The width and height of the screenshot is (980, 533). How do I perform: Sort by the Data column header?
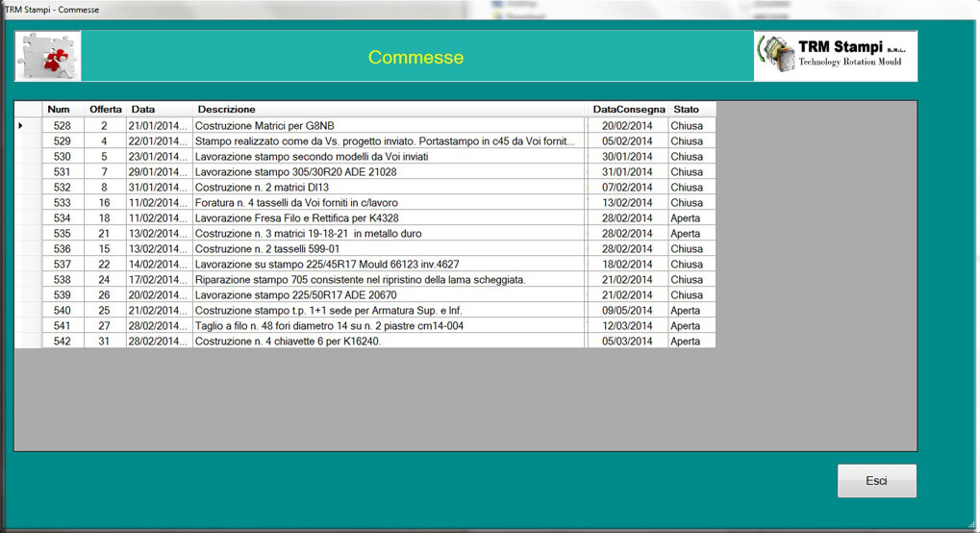pyautogui.click(x=160, y=109)
